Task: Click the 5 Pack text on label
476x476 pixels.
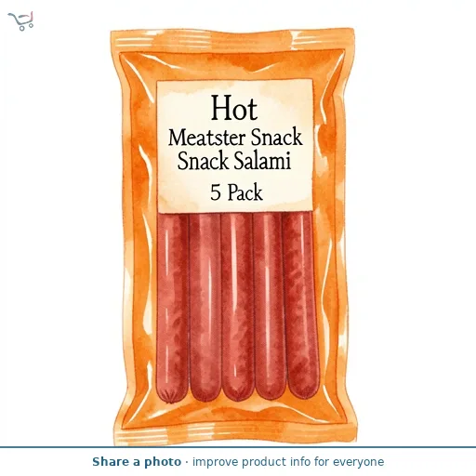Action: click(x=236, y=192)
